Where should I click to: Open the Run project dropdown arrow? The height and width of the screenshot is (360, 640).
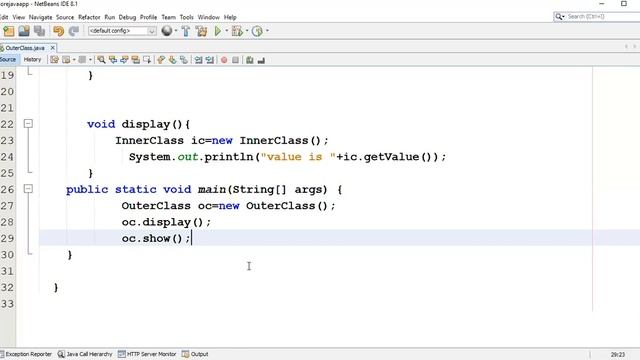pyautogui.click(x=227, y=31)
